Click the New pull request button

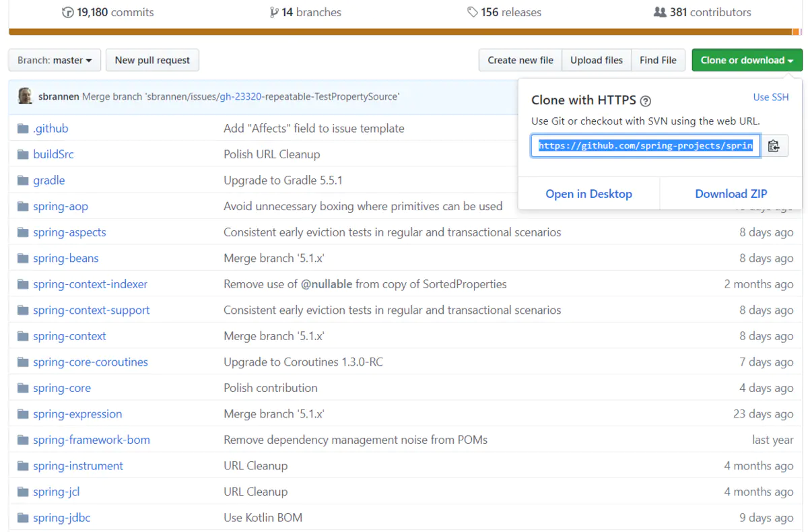pyautogui.click(x=152, y=60)
